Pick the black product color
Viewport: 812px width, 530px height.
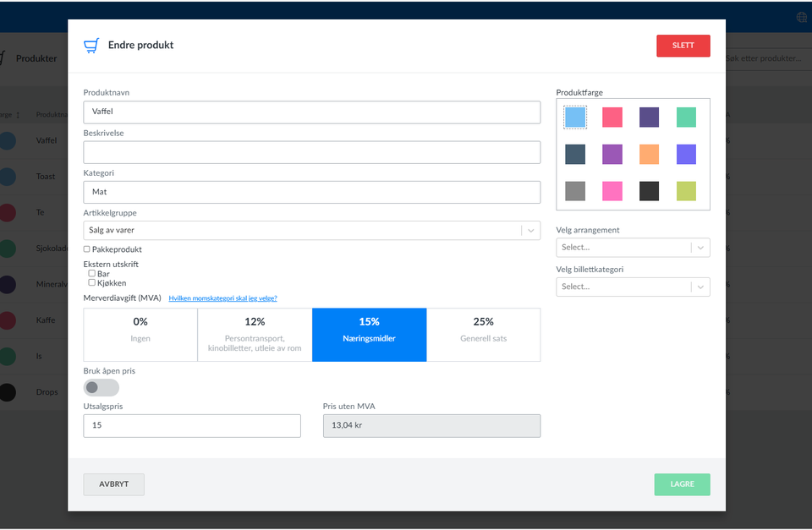tap(649, 191)
